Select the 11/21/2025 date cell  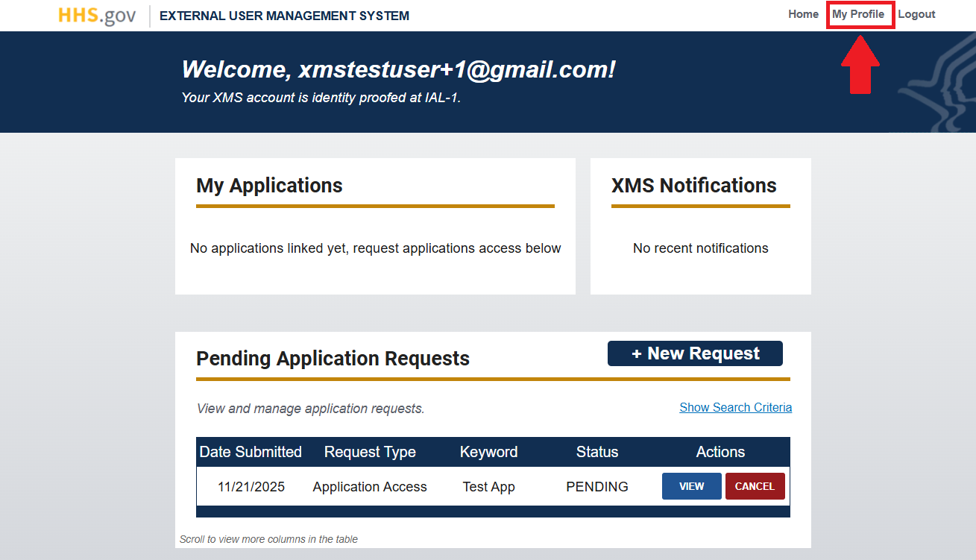(251, 487)
